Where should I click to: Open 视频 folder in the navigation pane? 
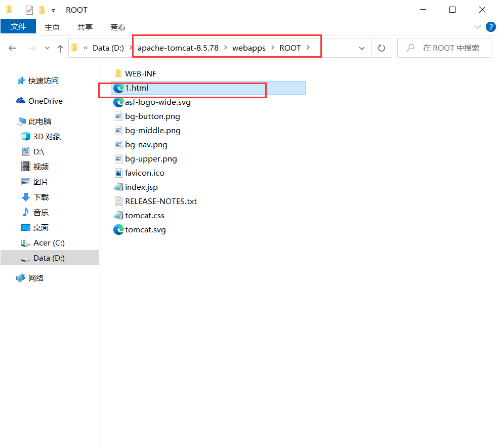tap(41, 167)
